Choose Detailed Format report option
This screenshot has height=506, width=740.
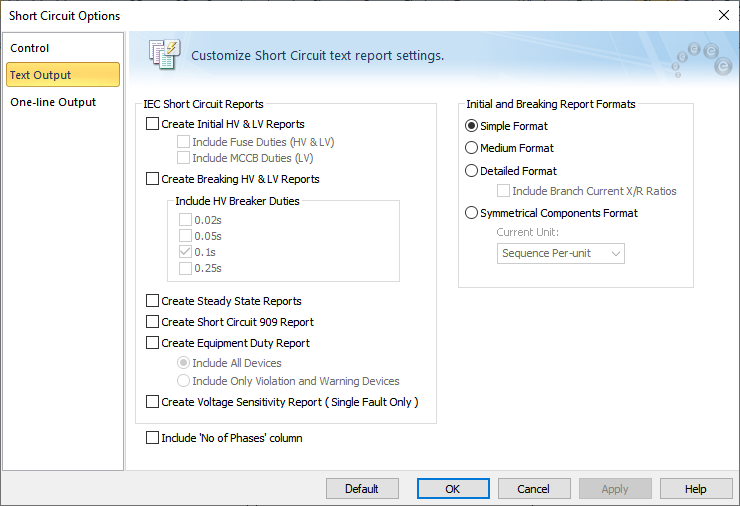click(x=472, y=171)
